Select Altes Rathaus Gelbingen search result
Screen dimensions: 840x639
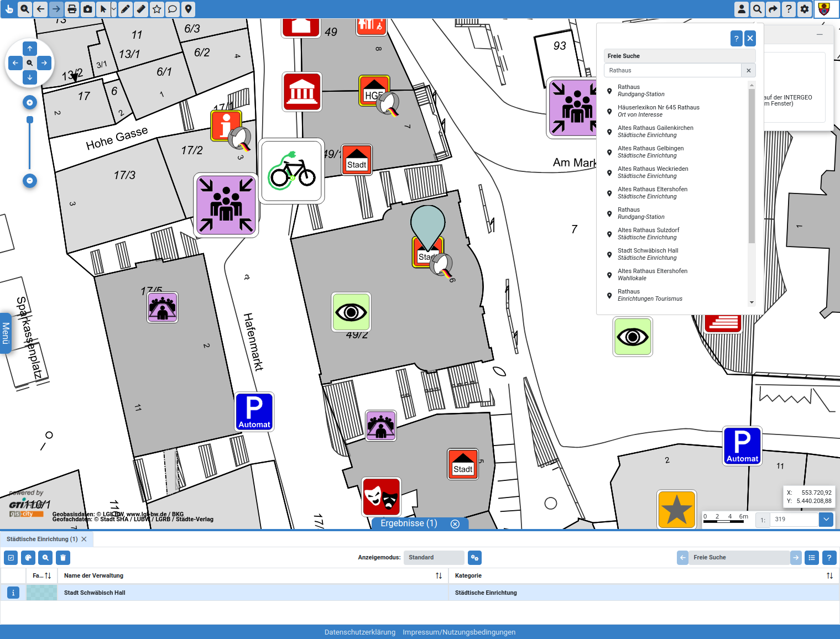[651, 151]
